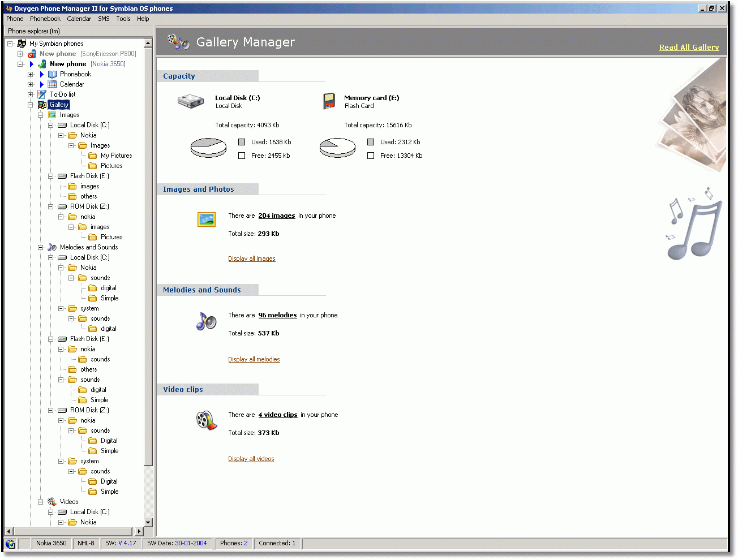The height and width of the screenshot is (560, 738).
Task: Expand the SonyEricsson P800 phone node
Action: coord(20,54)
